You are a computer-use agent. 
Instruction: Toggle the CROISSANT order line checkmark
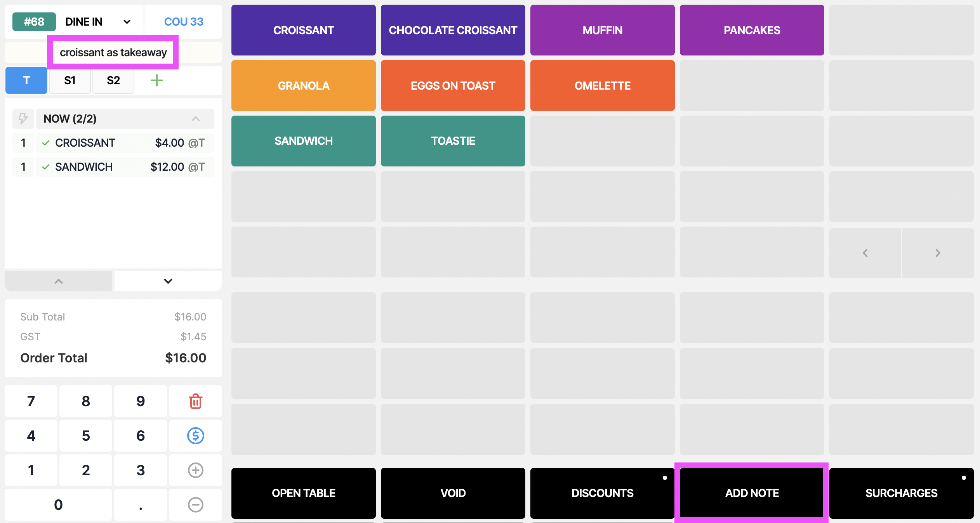pos(46,143)
